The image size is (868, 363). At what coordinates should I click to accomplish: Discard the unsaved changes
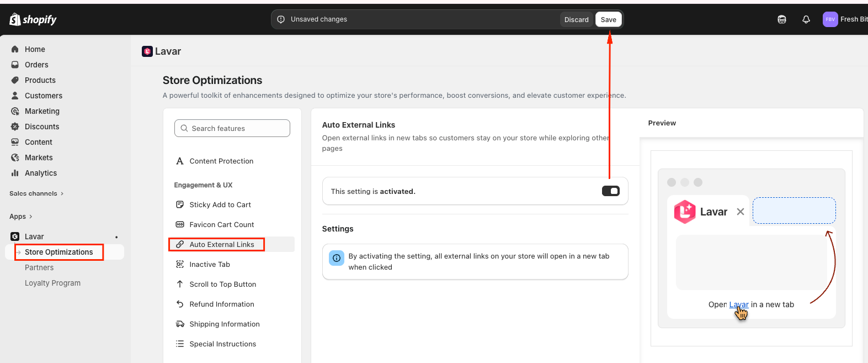[577, 19]
